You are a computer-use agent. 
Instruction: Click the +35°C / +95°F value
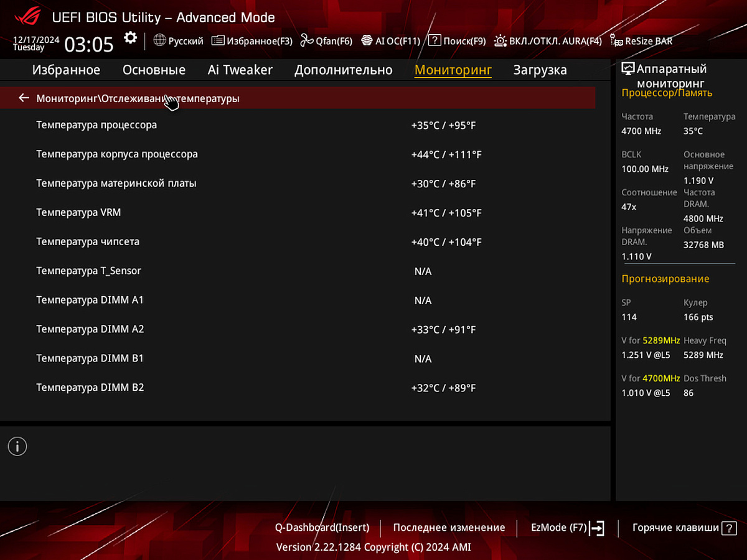click(x=443, y=126)
